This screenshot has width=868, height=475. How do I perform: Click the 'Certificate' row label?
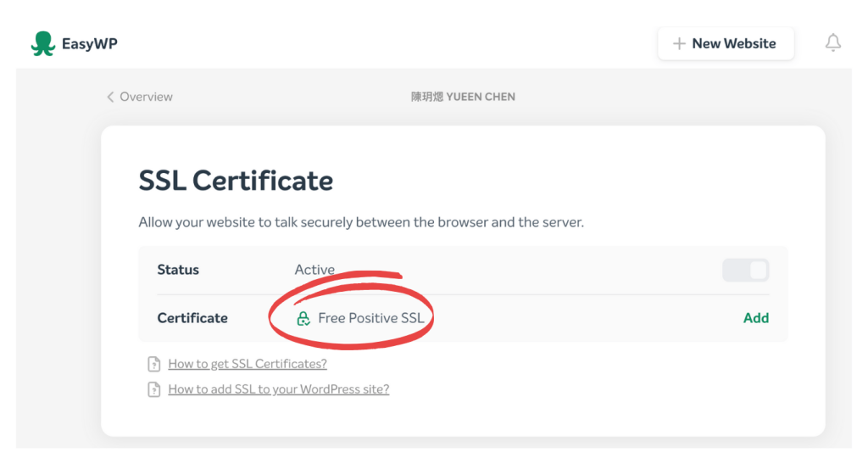tap(192, 318)
